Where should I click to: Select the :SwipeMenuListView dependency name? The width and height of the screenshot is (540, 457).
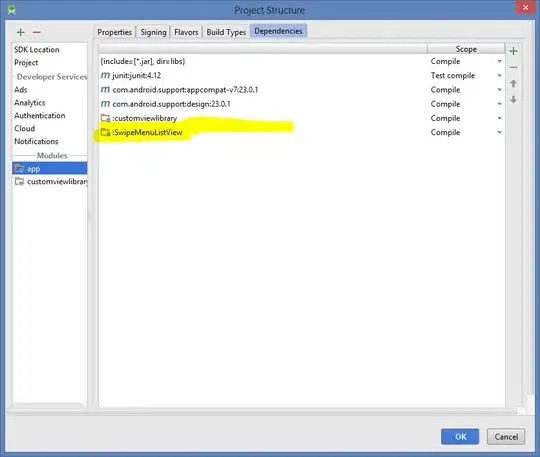tap(147, 132)
